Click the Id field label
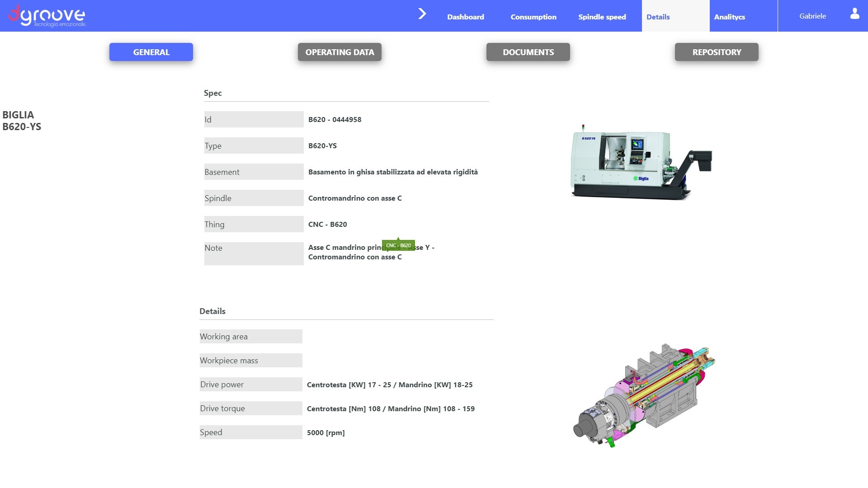868x488 pixels. [254, 119]
